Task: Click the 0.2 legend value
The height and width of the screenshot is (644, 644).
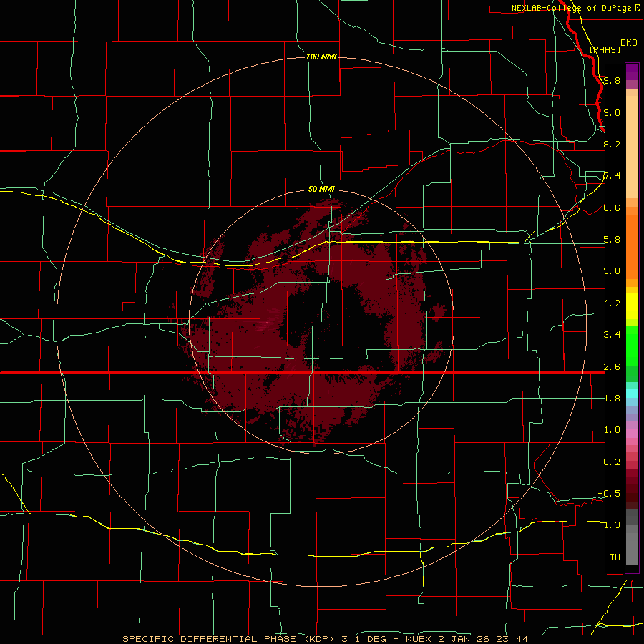Action: click(x=612, y=462)
